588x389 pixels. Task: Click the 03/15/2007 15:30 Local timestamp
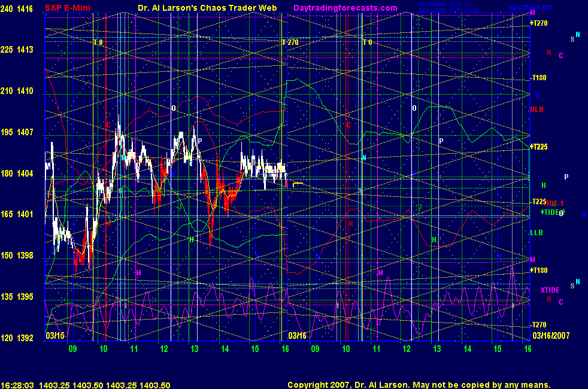click(x=448, y=10)
